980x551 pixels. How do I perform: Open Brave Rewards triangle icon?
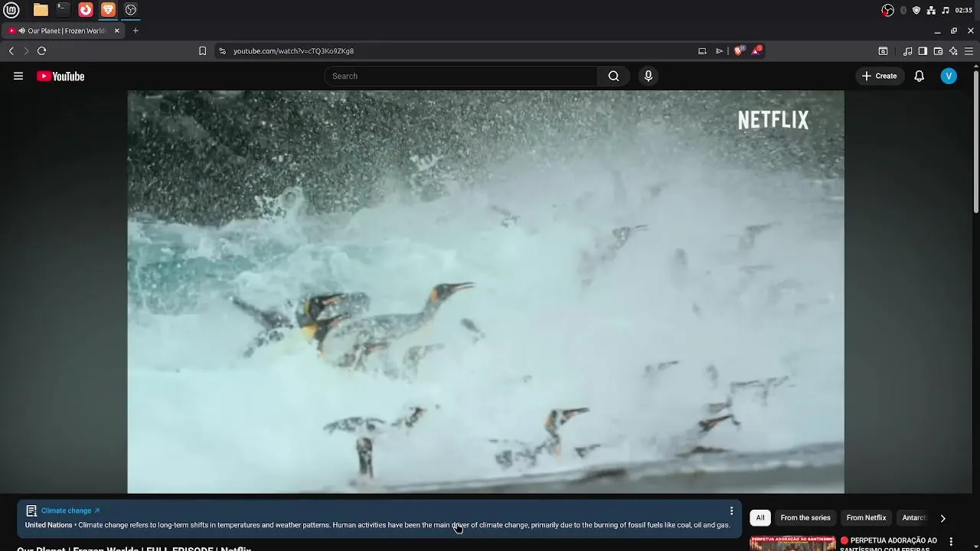[756, 51]
